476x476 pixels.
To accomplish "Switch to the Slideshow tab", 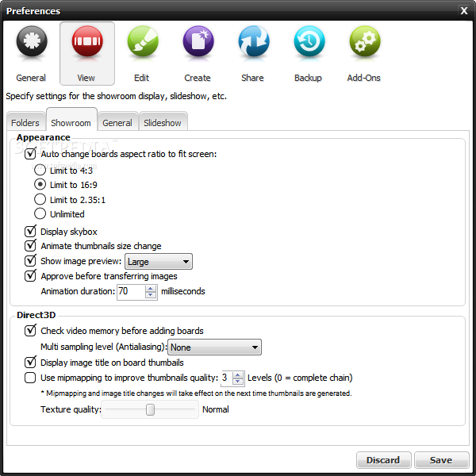I will (x=163, y=123).
